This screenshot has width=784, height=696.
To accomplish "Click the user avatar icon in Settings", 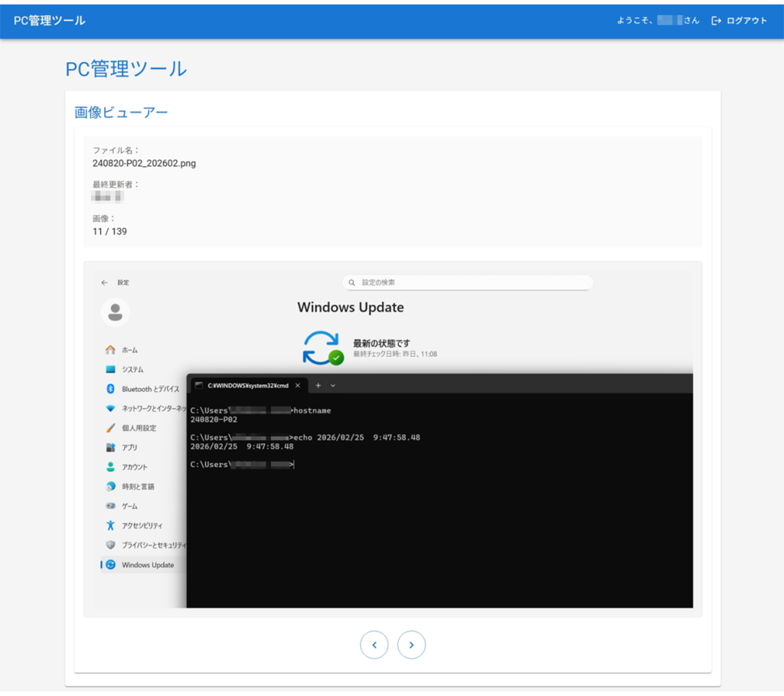I will 116,312.
